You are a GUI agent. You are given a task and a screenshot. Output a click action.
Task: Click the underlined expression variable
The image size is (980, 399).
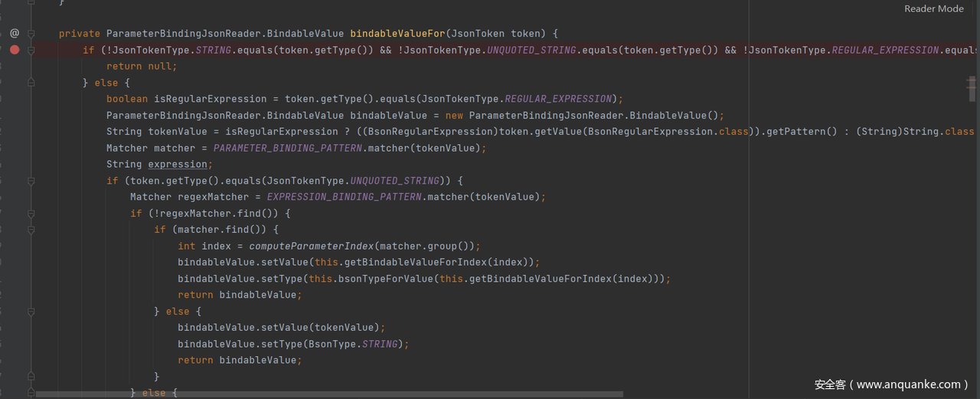[x=177, y=165]
